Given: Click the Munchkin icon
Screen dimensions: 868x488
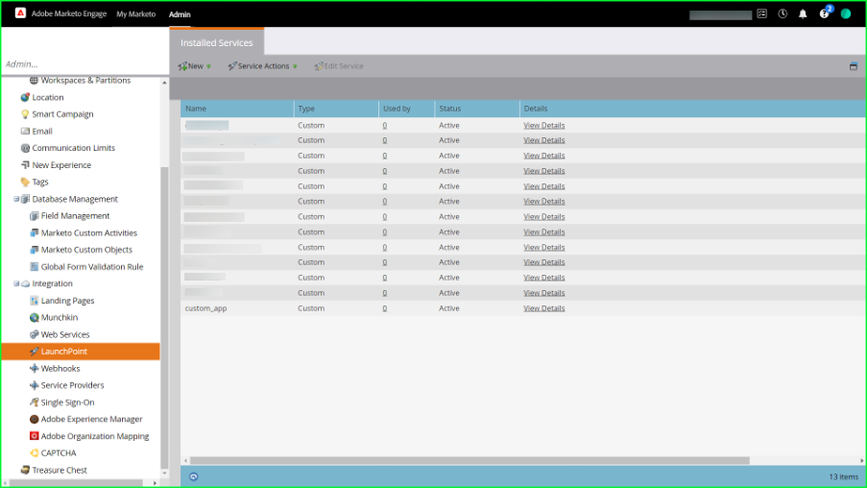Looking at the screenshot, I should coord(34,317).
